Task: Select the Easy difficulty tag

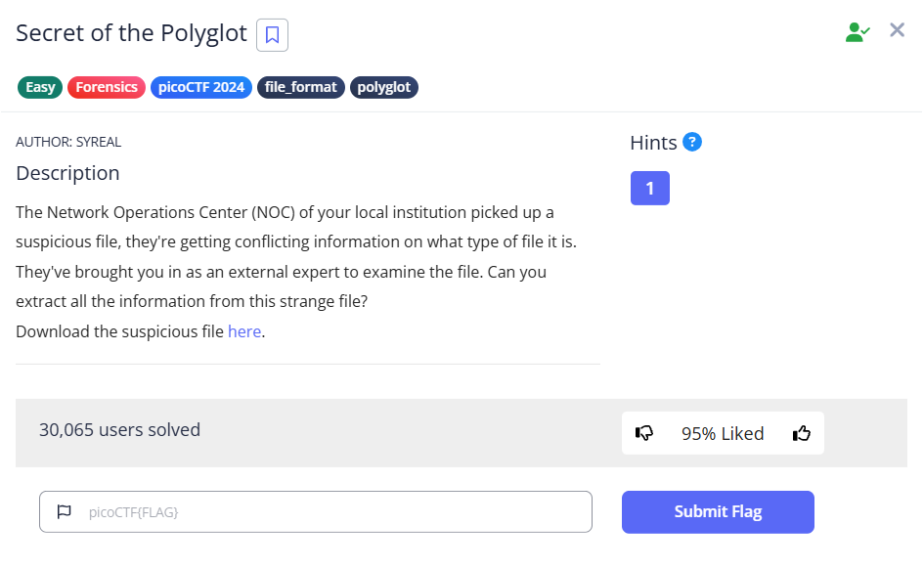Action: (x=40, y=87)
